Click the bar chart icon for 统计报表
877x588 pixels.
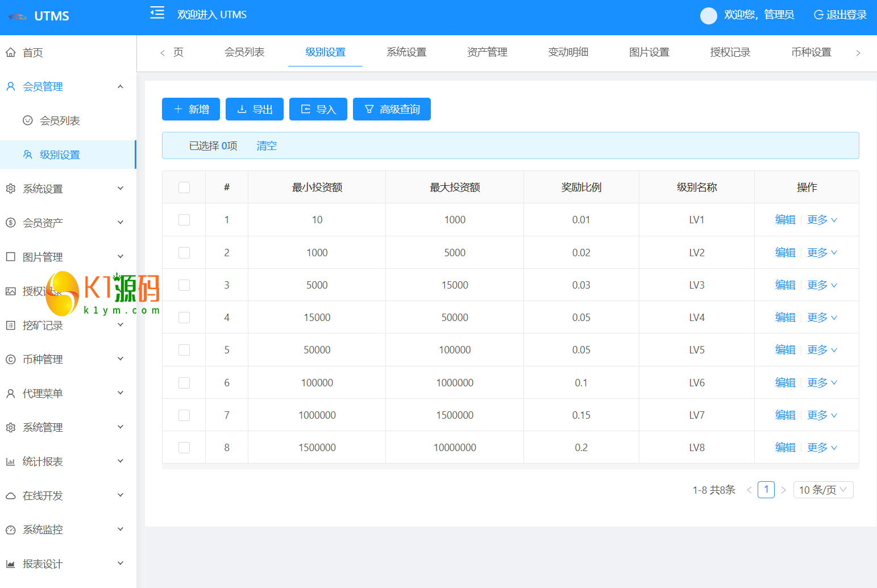(10, 461)
